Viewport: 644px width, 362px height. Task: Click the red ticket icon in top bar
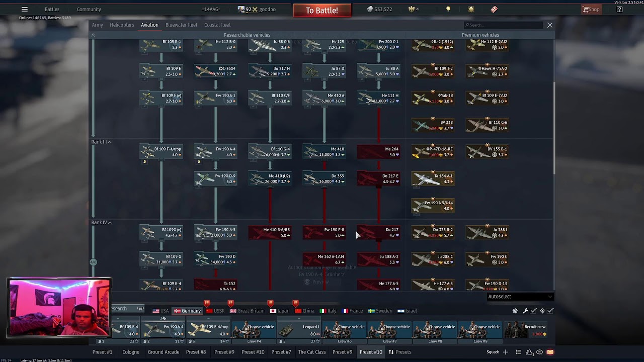[x=494, y=9]
